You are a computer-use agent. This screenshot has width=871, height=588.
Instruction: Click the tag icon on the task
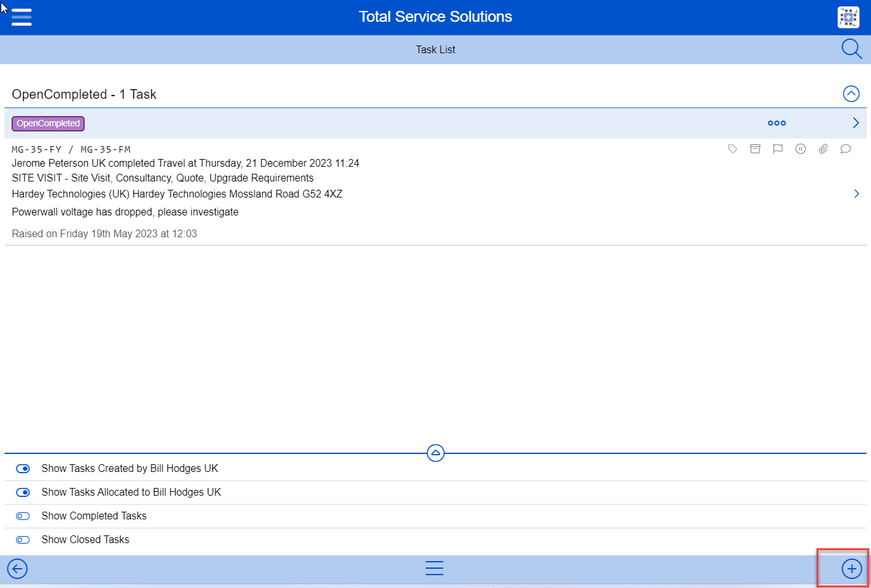pyautogui.click(x=732, y=149)
